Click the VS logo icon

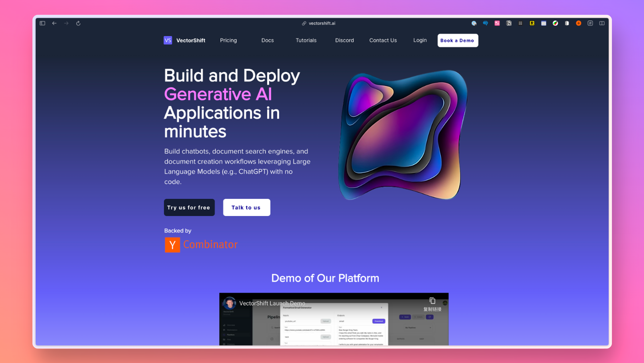click(x=168, y=40)
